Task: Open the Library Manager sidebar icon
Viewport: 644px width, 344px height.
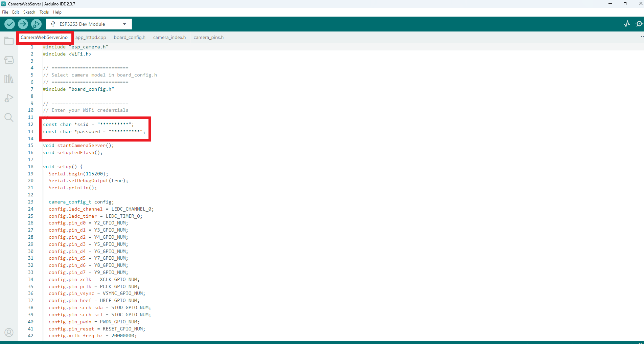Action: click(9, 79)
